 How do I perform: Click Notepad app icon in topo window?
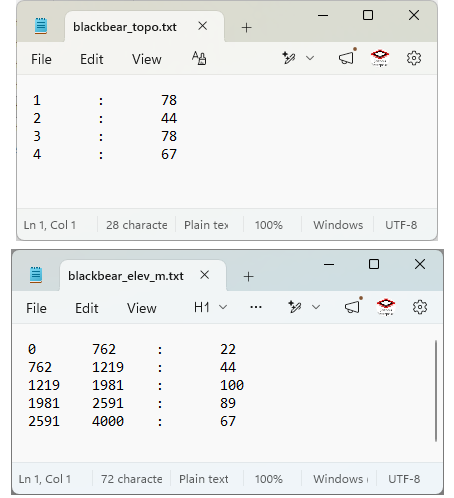(x=41, y=26)
